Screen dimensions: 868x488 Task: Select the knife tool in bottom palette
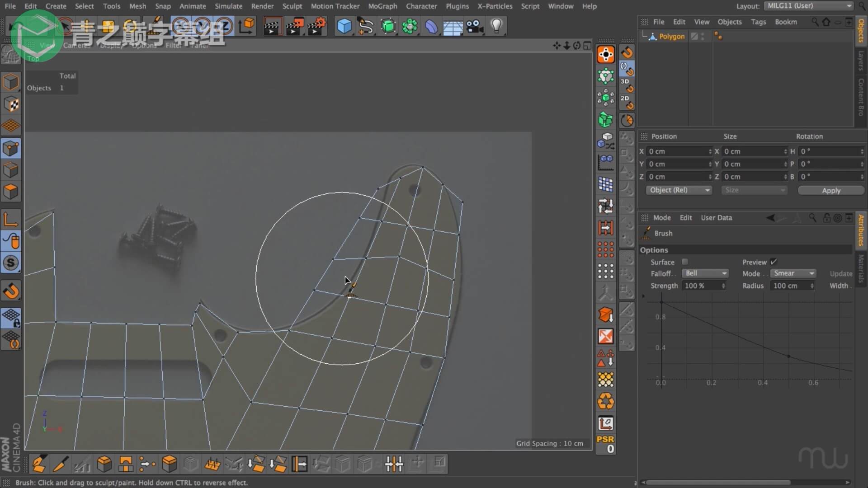click(60, 464)
